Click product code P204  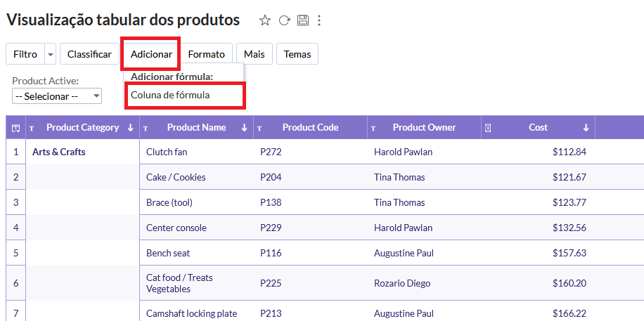click(x=271, y=177)
